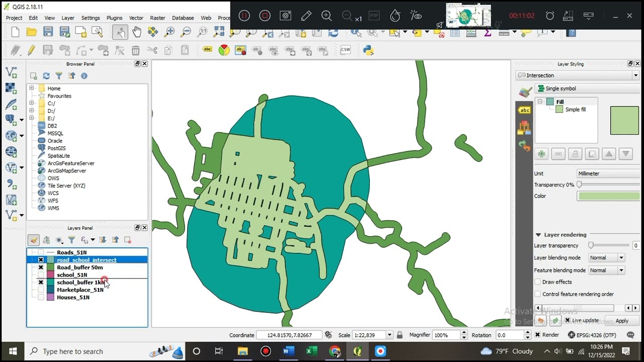Screen dimensions: 644x362
Task: Click the New Project icon
Action: coord(15,32)
